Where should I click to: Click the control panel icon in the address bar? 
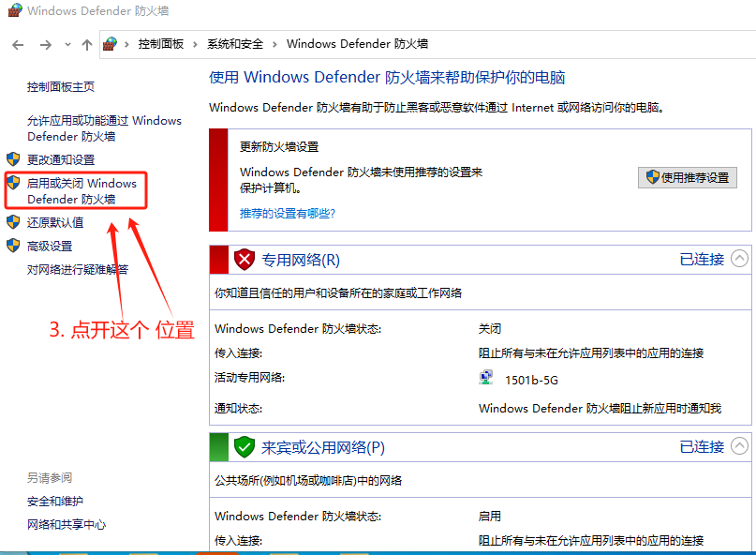point(111,44)
